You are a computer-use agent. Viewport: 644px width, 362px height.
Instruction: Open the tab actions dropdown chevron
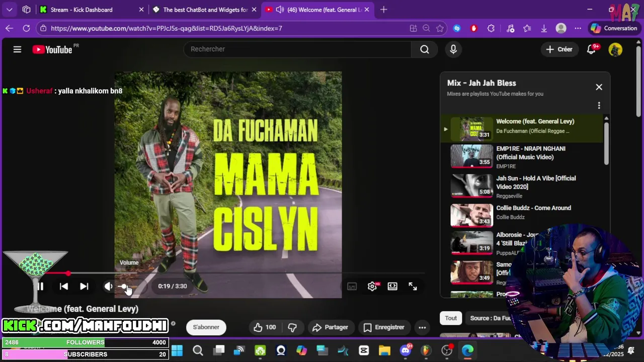pyautogui.click(x=9, y=10)
